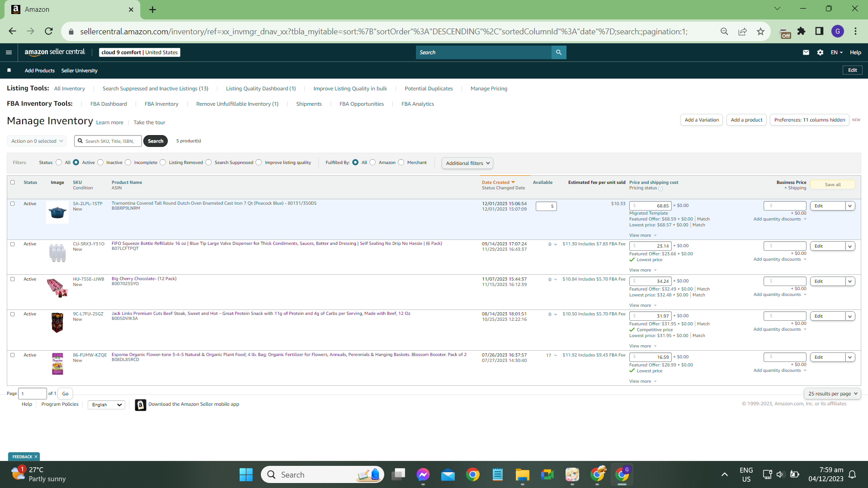Open the settings gear icon
This screenshot has width=868, height=488.
coord(820,52)
